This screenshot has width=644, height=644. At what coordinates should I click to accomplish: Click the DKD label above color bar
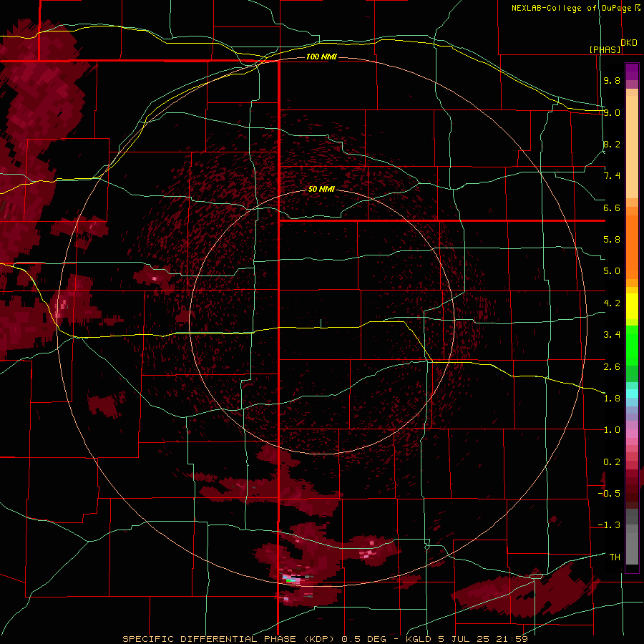click(x=629, y=43)
